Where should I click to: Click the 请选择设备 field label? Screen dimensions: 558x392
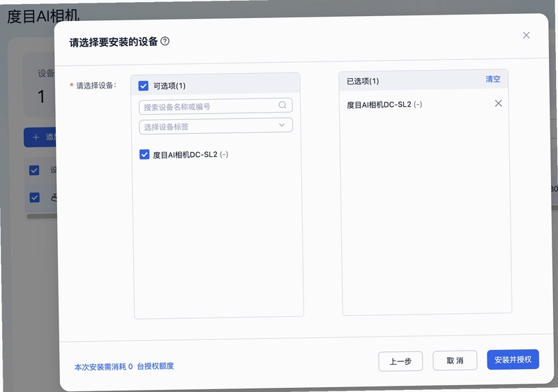96,85
